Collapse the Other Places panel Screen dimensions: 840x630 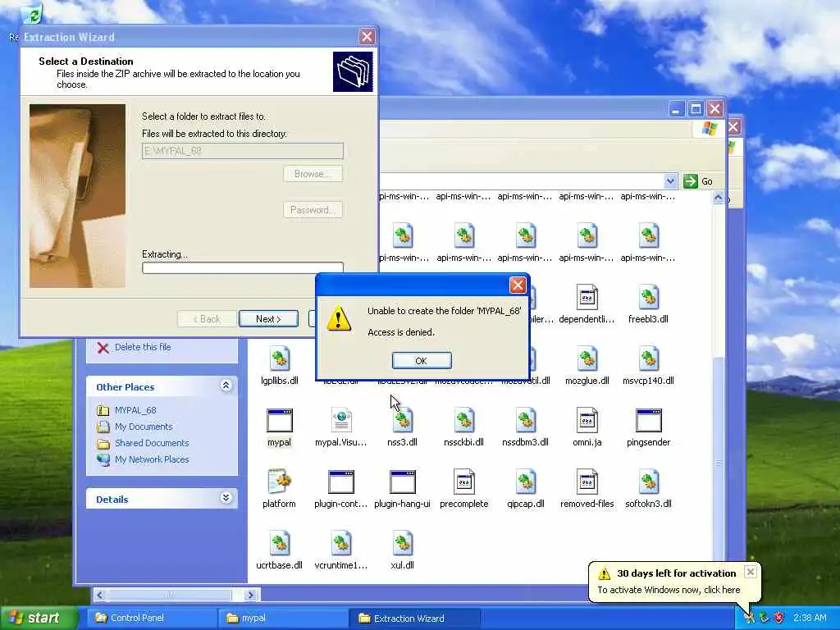(226, 386)
